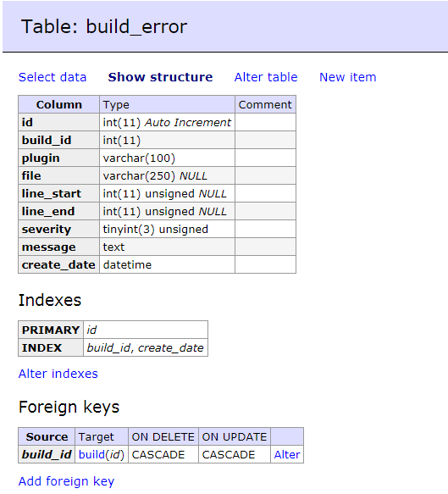
Task: Click Alter link in foreign keys row
Action: point(287,455)
